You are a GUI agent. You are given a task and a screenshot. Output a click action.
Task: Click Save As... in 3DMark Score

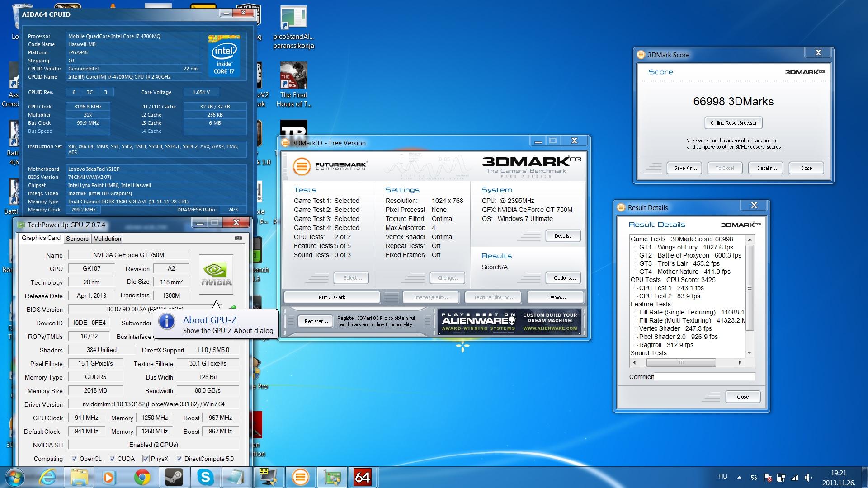[685, 168]
